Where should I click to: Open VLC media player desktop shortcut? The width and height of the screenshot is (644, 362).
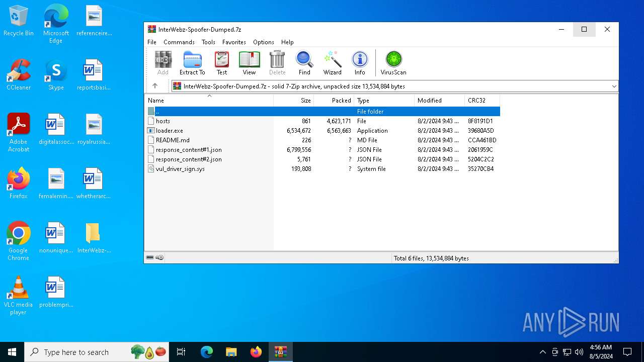[x=19, y=295]
